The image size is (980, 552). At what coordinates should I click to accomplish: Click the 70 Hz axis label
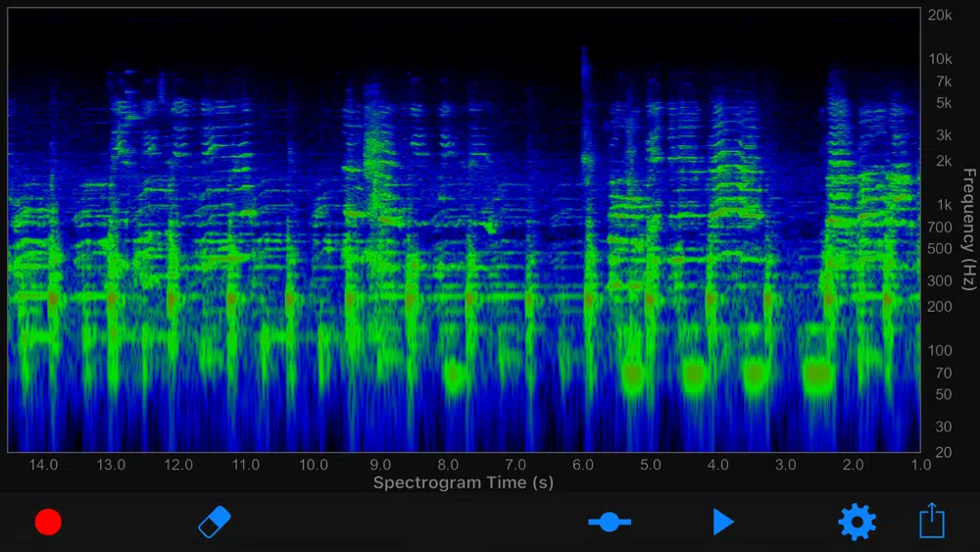(x=944, y=374)
